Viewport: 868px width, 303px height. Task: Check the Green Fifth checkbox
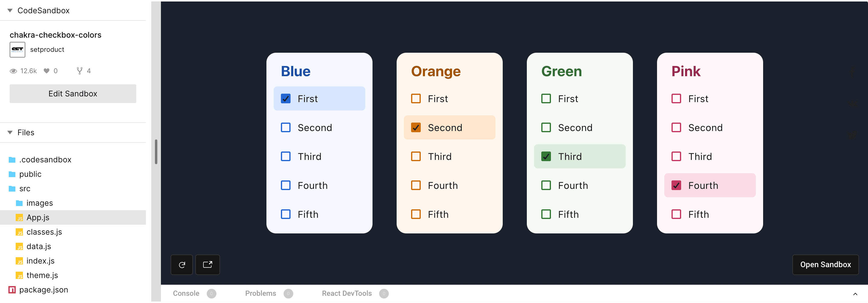[x=546, y=214]
